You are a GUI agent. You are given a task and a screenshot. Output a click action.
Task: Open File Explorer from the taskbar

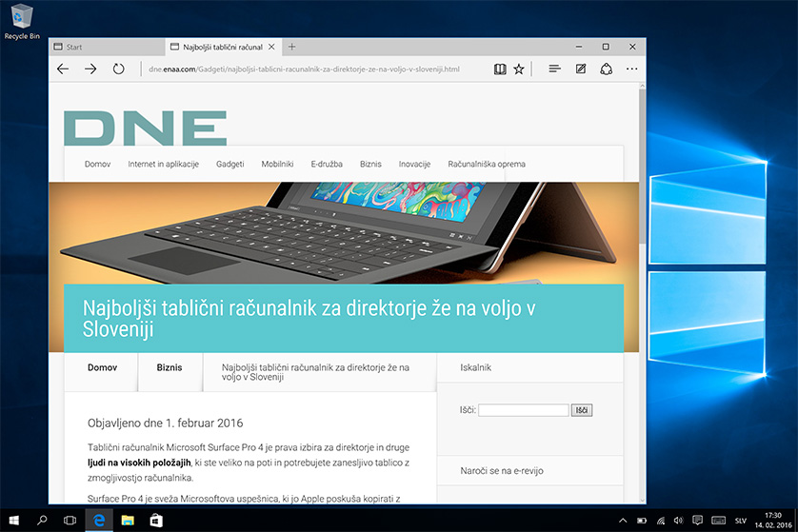(x=128, y=521)
